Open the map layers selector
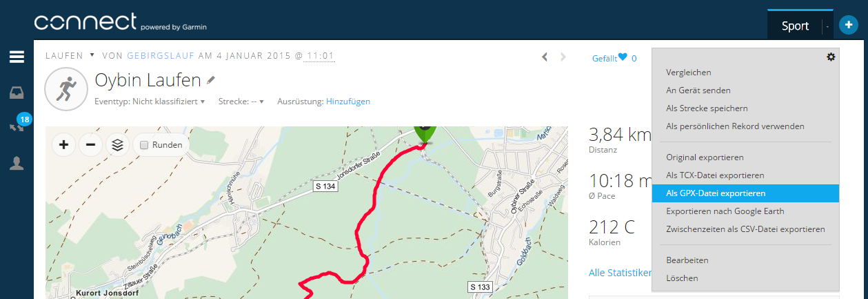This screenshot has width=868, height=299. tap(117, 145)
